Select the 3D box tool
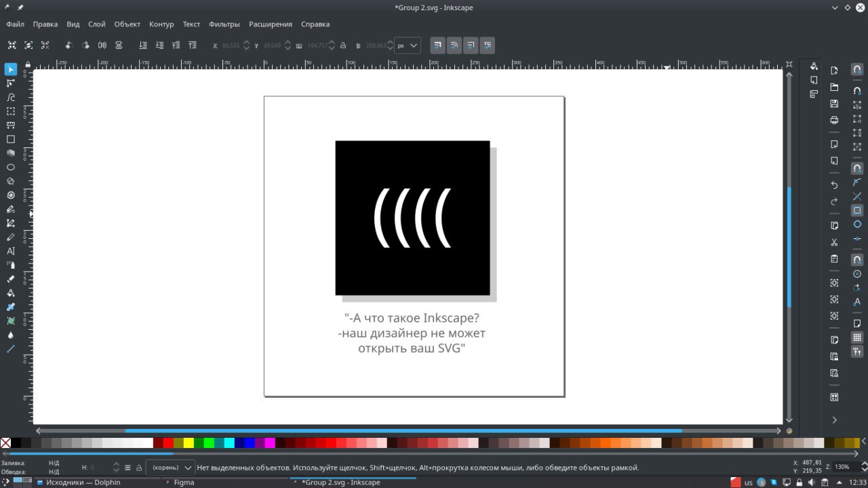Viewport: 868px width, 488px height. (11, 153)
